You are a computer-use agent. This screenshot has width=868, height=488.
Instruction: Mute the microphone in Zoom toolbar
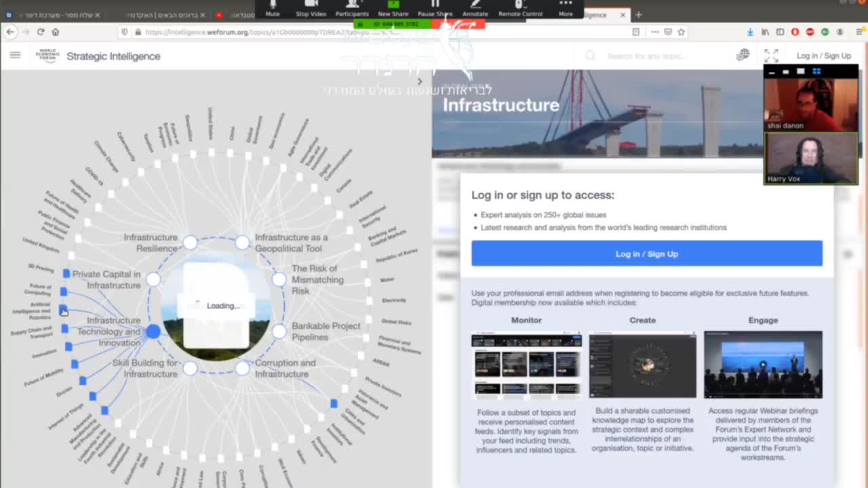click(x=273, y=8)
